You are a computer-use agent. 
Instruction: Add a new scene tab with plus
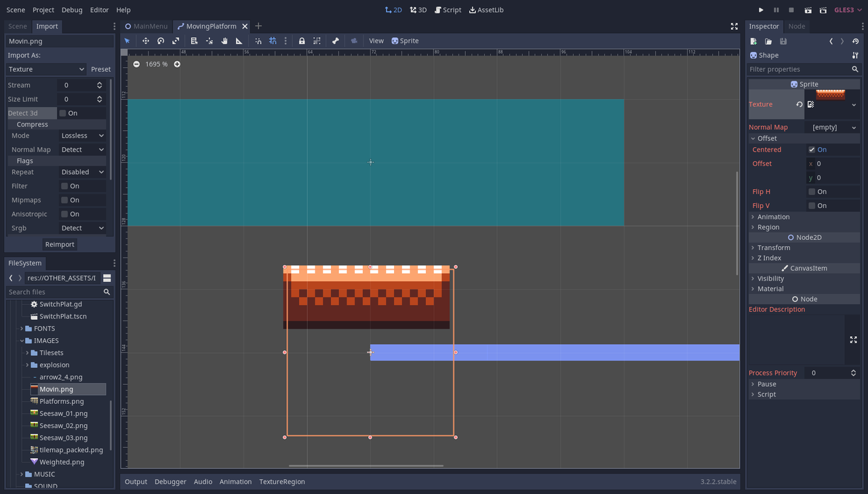258,26
